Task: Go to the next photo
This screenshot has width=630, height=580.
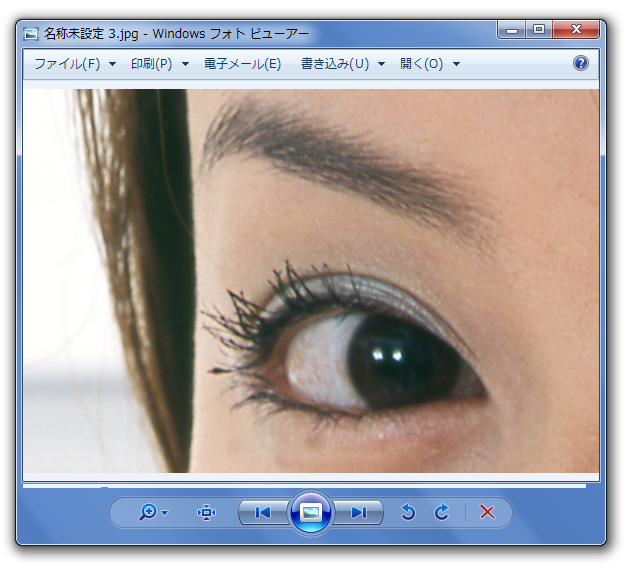Action: 358,513
